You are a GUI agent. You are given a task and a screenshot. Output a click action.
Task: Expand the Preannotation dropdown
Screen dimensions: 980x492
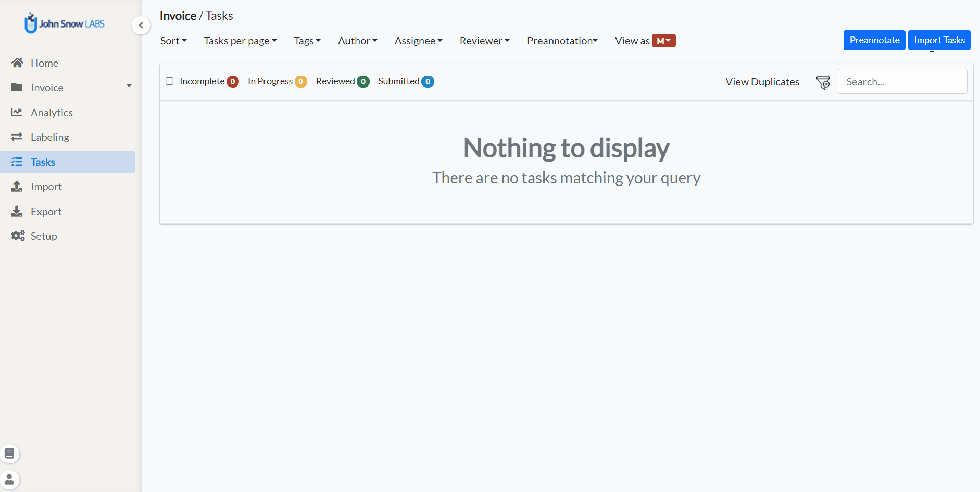click(x=562, y=41)
